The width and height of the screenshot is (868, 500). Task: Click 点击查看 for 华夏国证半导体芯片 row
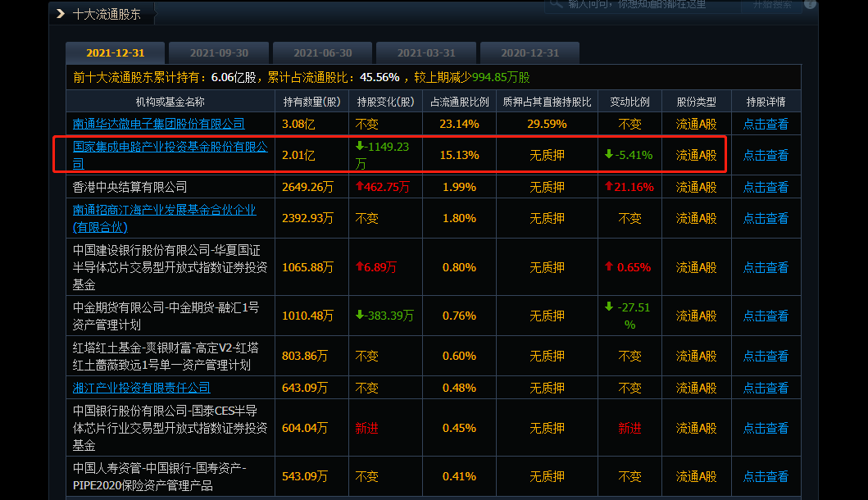[x=766, y=267]
